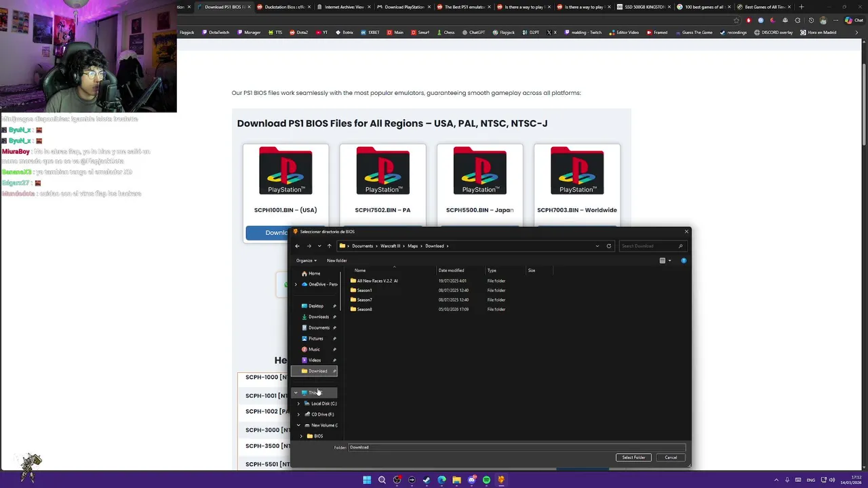Screen dimensions: 868x488
Task: Create a New folder
Action: tap(337, 260)
